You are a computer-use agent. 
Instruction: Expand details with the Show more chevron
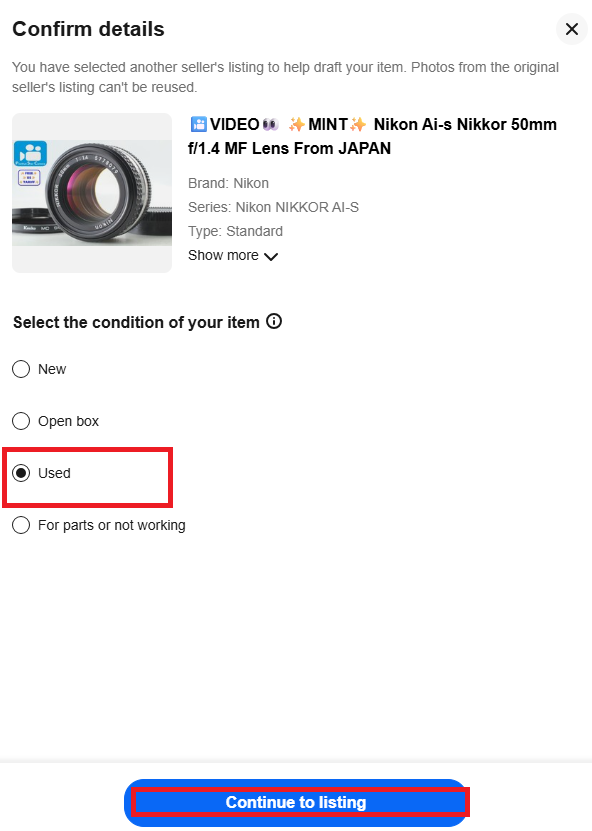click(271, 257)
